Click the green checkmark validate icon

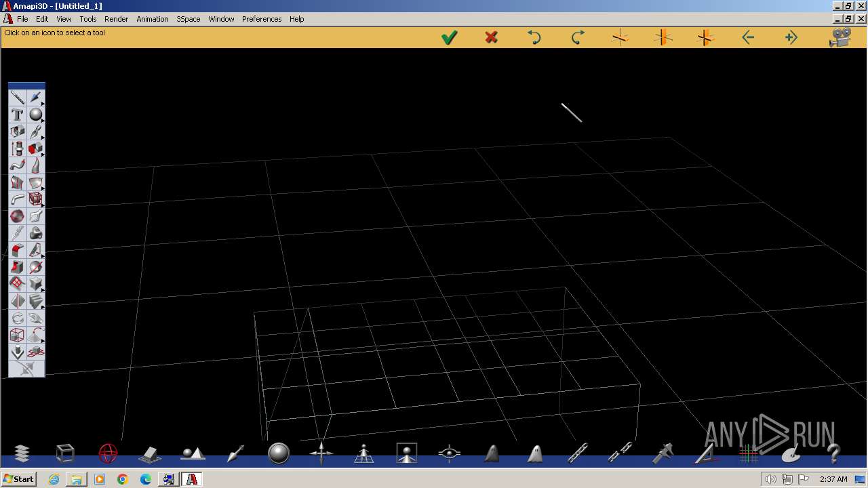coord(449,38)
